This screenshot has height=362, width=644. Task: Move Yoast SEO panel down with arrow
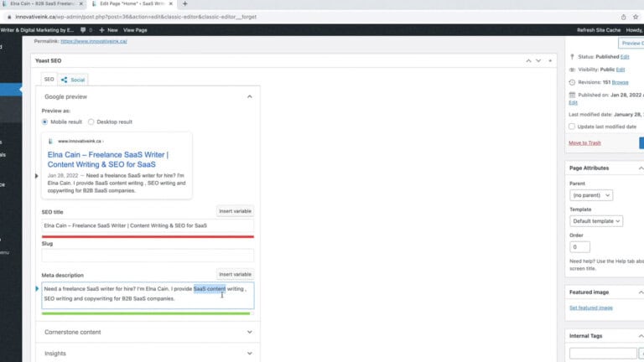[538, 61]
